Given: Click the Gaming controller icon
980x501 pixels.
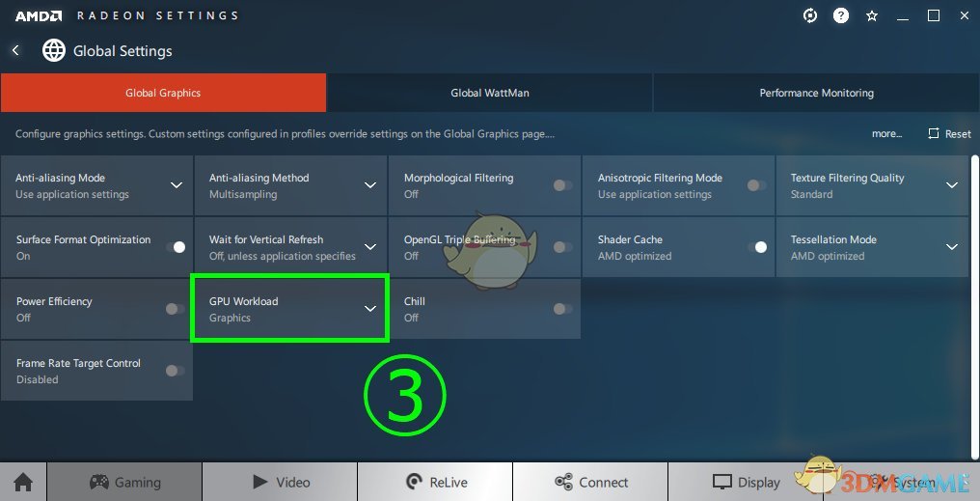Looking at the screenshot, I should point(99,482).
